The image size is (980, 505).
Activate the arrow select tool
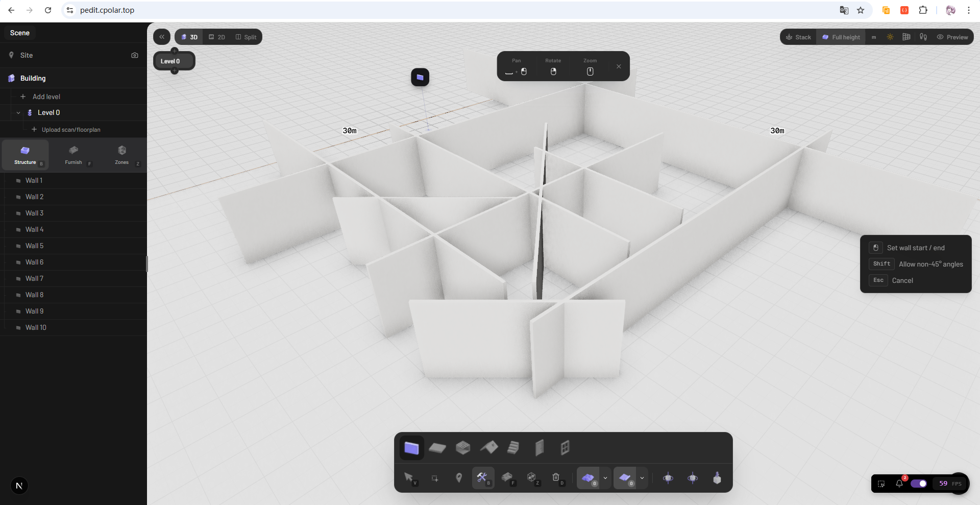pos(408,477)
